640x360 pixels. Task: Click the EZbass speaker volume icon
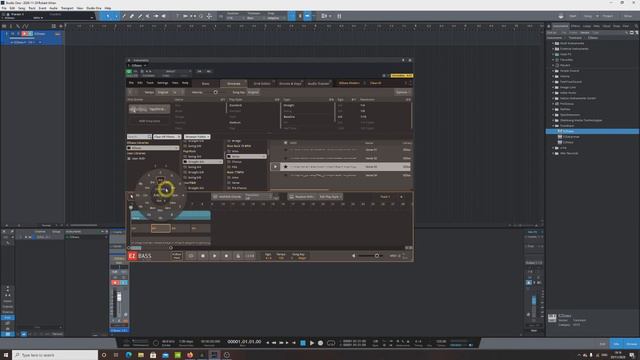[353, 256]
